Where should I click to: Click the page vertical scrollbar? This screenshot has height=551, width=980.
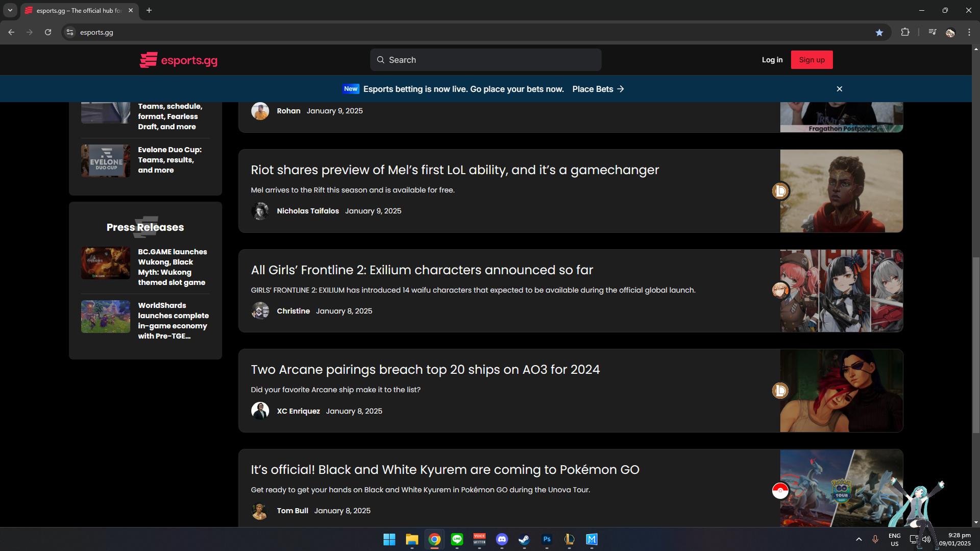(976, 342)
